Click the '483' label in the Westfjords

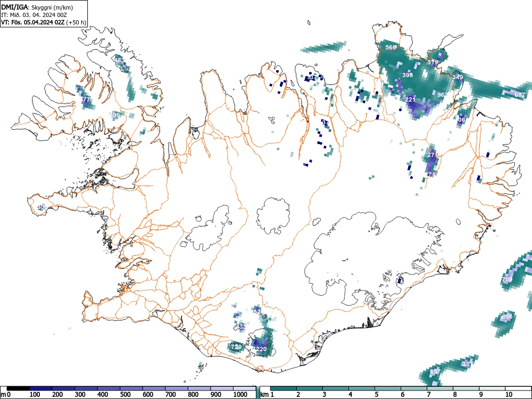119,60
